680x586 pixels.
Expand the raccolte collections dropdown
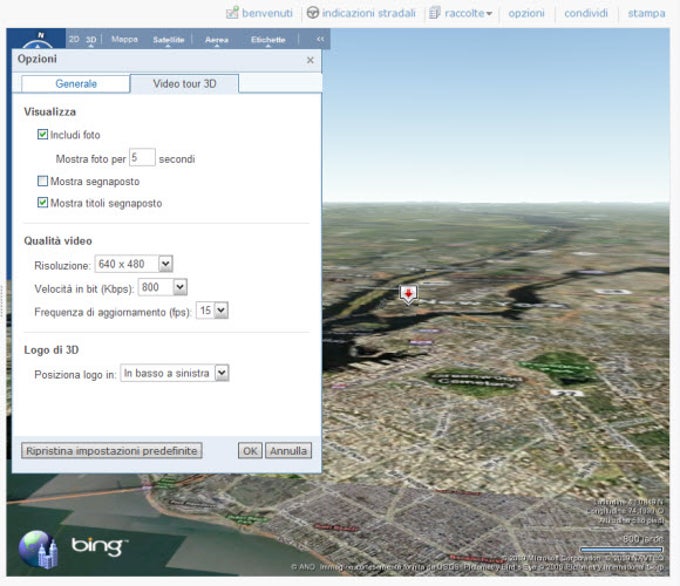tap(489, 13)
